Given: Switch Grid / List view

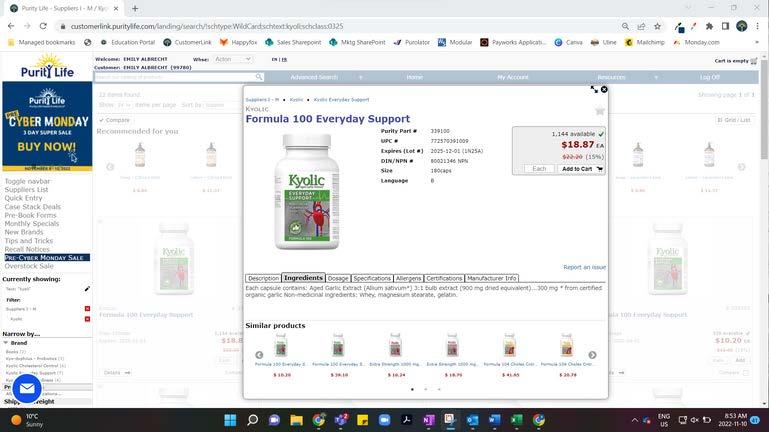Looking at the screenshot, I should point(734,120).
